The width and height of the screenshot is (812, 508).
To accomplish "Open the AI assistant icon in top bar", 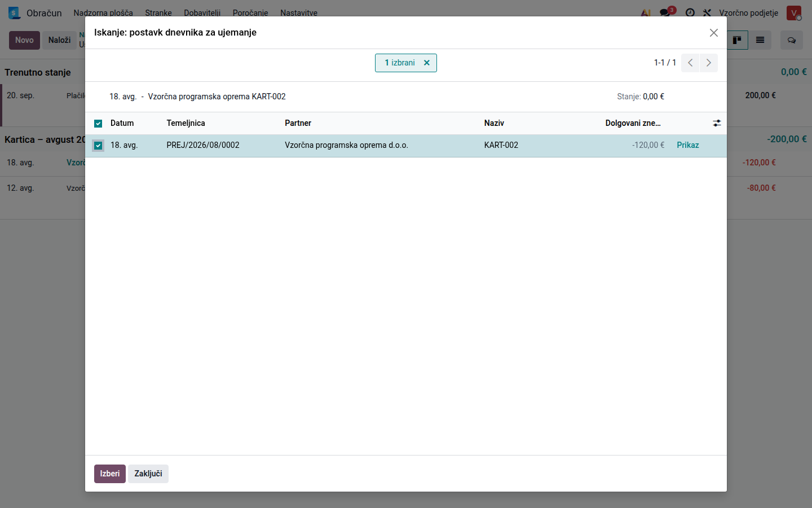I will coord(646,12).
